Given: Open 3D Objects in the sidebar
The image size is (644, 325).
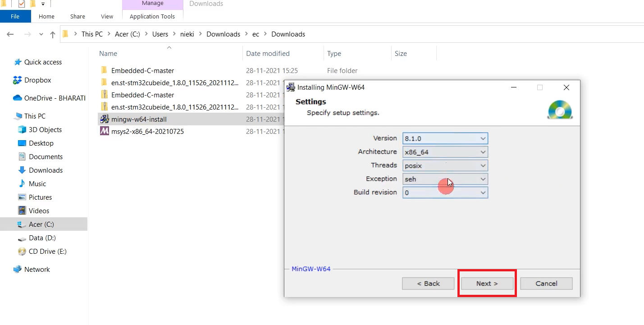Looking at the screenshot, I should [45, 130].
